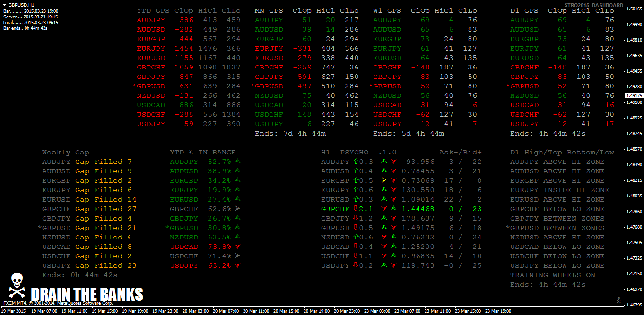Click the gray sideways arrow next to GBPCHF 62.6%
Screen dimensions: 644x315
237,209
